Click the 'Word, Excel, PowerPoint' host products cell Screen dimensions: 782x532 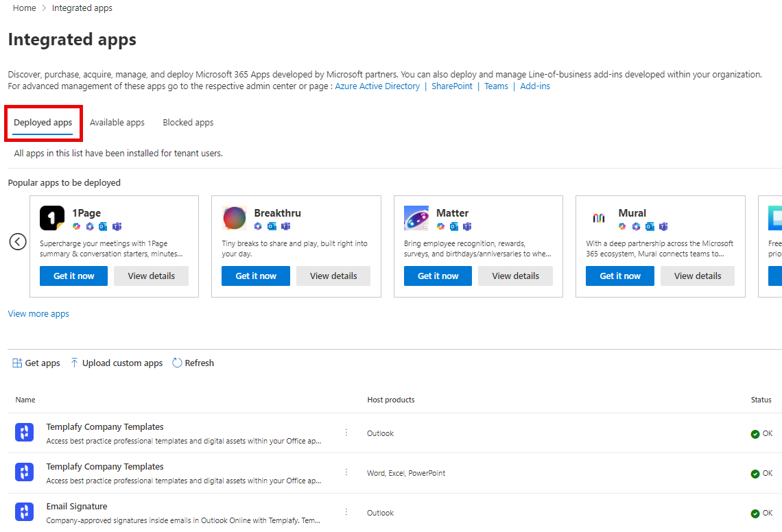pos(406,474)
